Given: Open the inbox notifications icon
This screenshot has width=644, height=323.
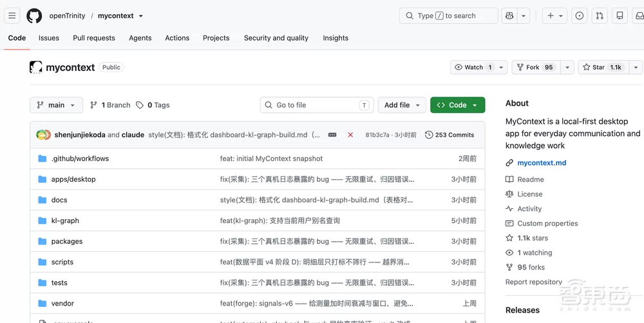Looking at the screenshot, I should point(639,15).
